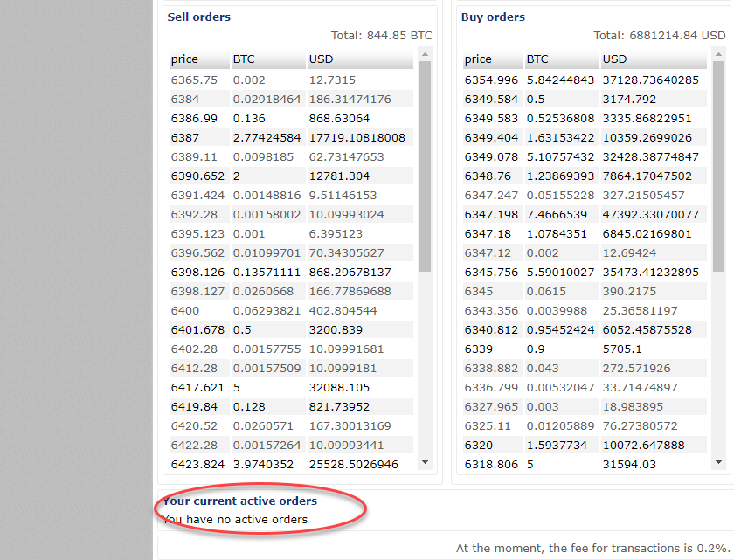Click BTC column header in Buy orders

(562, 59)
